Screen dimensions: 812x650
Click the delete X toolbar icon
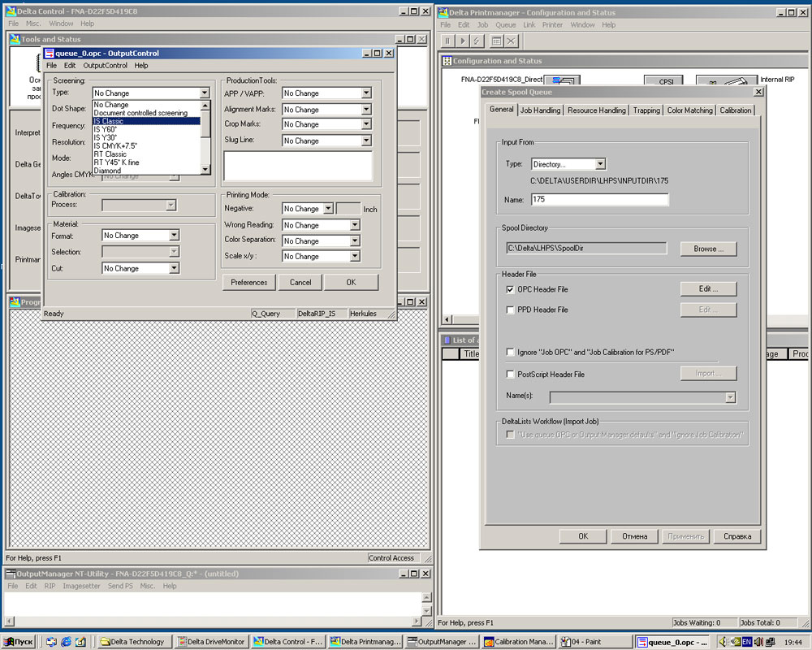[x=511, y=41]
